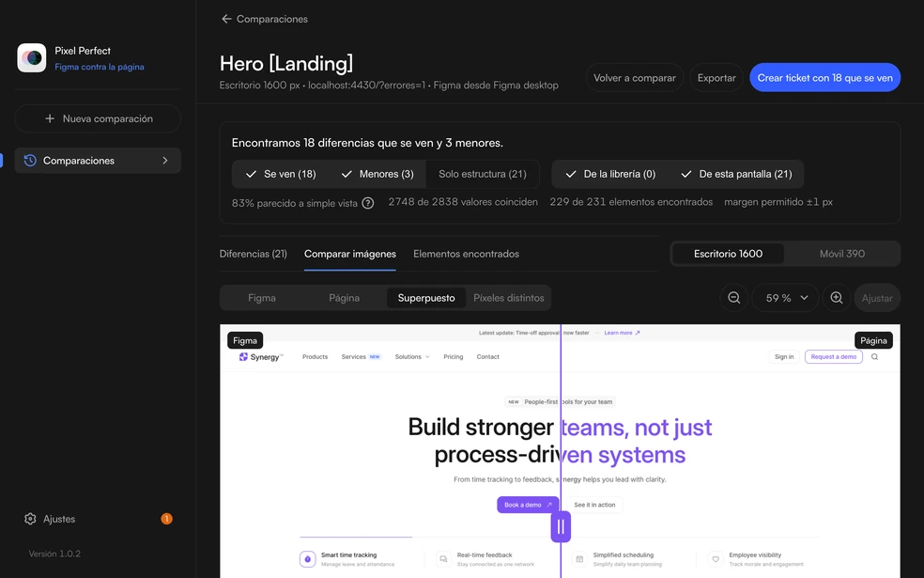The height and width of the screenshot is (578, 924).
Task: Click the Real-time feedback icon
Action: [x=443, y=559]
